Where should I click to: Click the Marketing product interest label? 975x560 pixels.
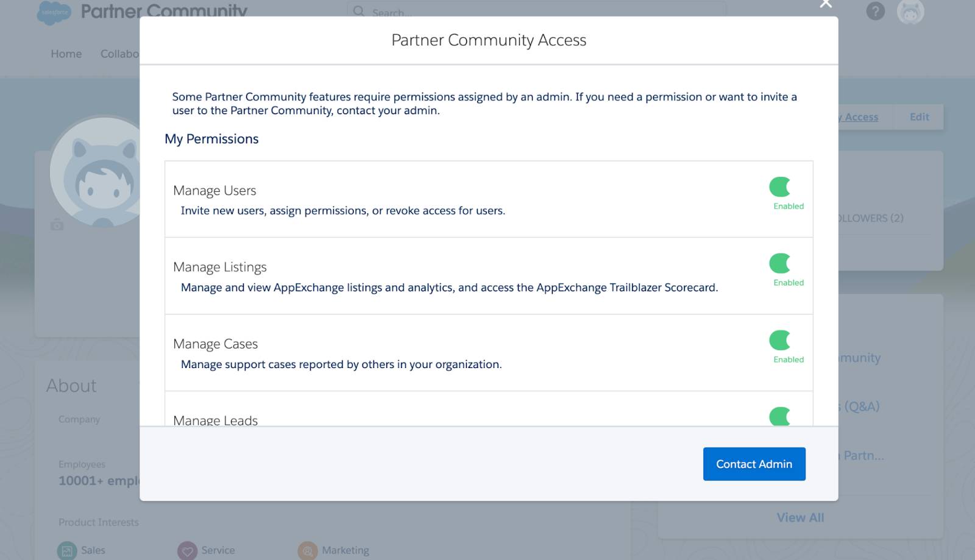point(346,550)
